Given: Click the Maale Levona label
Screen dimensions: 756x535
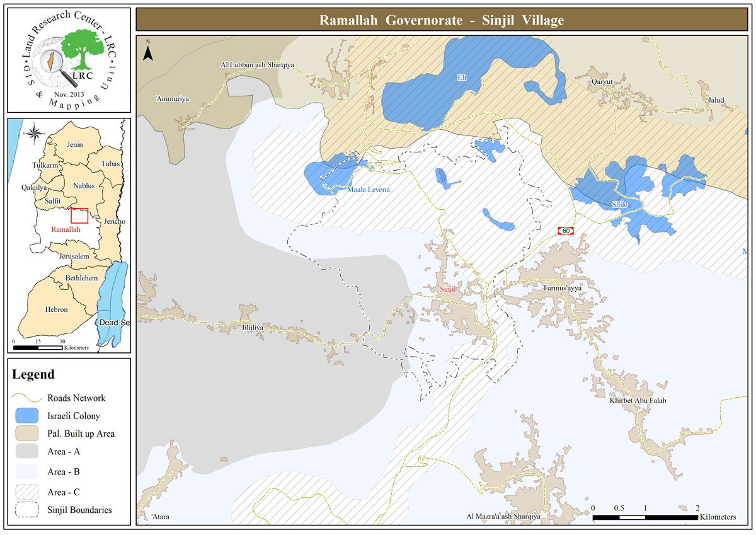Looking at the screenshot, I should (x=369, y=190).
